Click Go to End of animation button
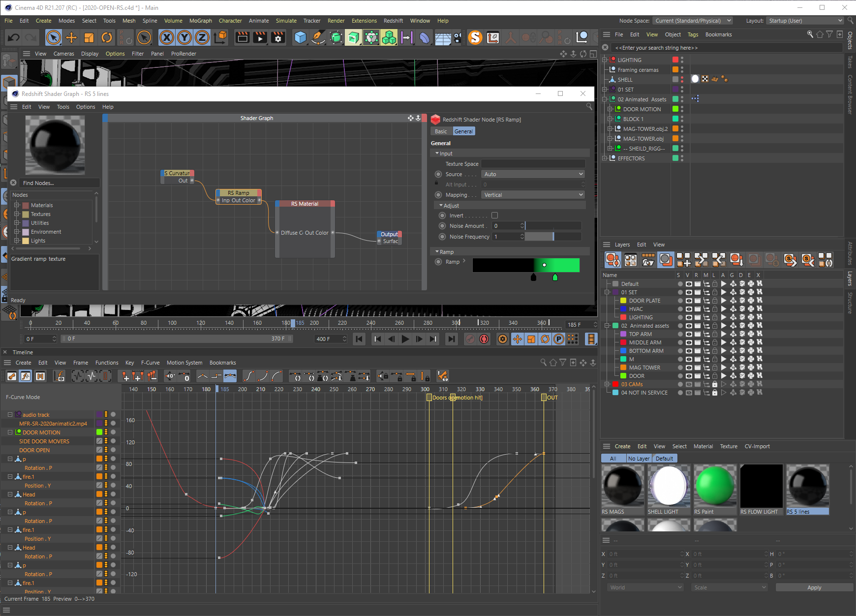 (x=451, y=339)
